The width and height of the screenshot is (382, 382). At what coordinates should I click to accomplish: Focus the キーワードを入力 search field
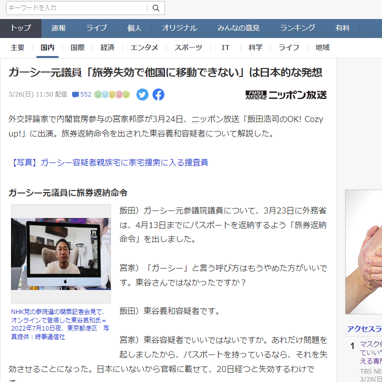click(x=77, y=8)
